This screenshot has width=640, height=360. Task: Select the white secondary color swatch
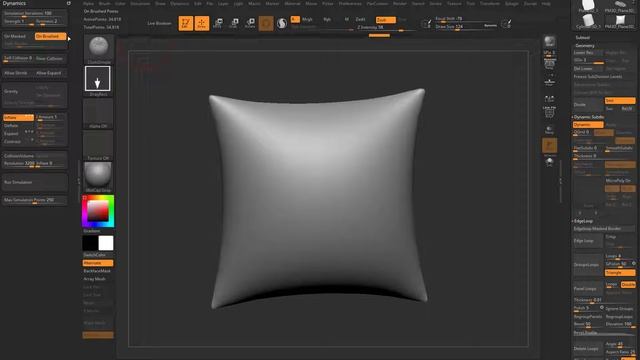[x=106, y=243]
